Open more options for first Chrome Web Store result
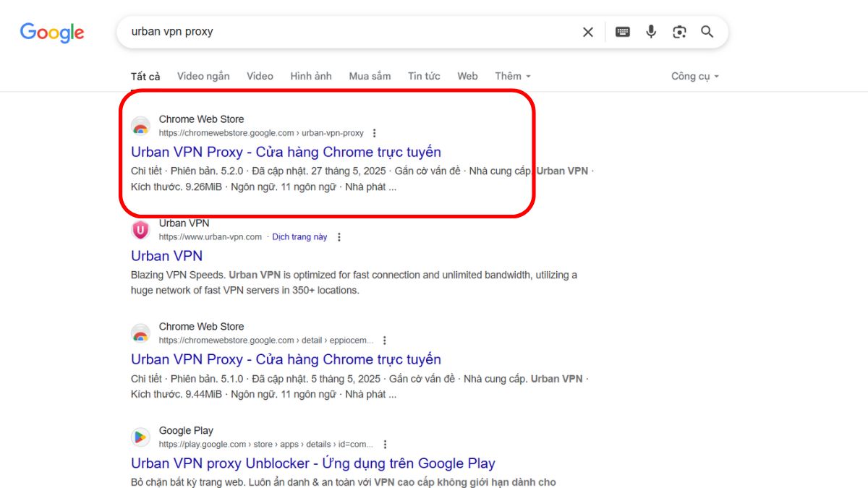This screenshot has width=868, height=488. pyautogui.click(x=374, y=133)
